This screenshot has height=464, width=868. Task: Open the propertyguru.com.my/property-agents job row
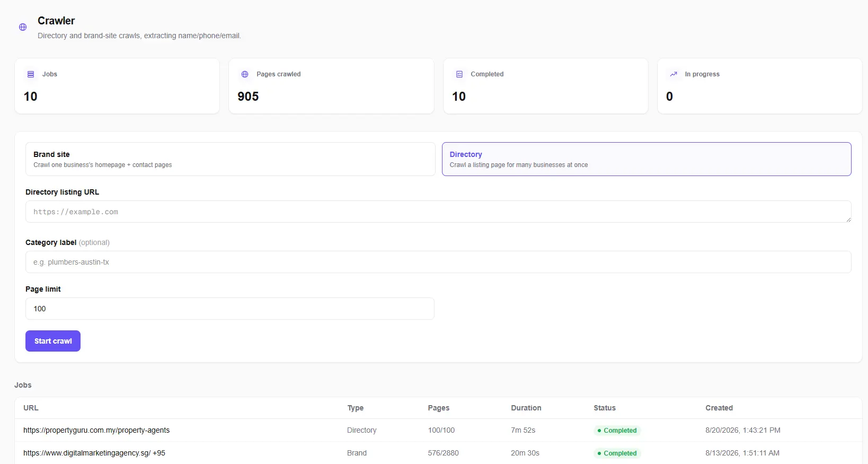438,430
